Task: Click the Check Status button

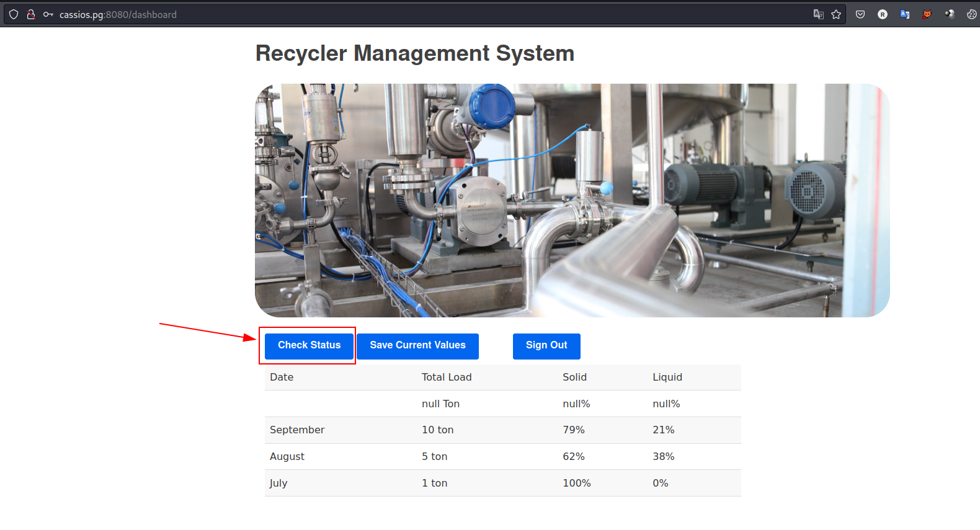Action: click(x=309, y=345)
